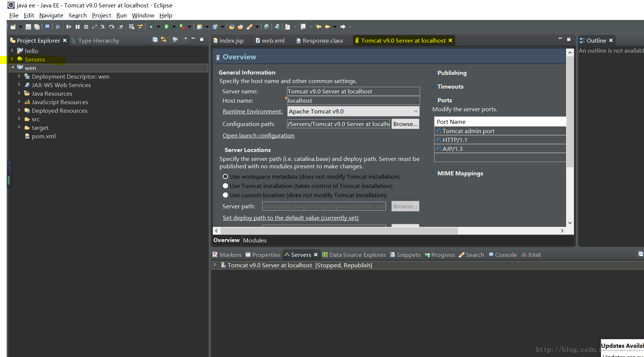Select pom.xml in the project tree
Image resolution: width=644 pixels, height=357 pixels.
click(x=44, y=136)
